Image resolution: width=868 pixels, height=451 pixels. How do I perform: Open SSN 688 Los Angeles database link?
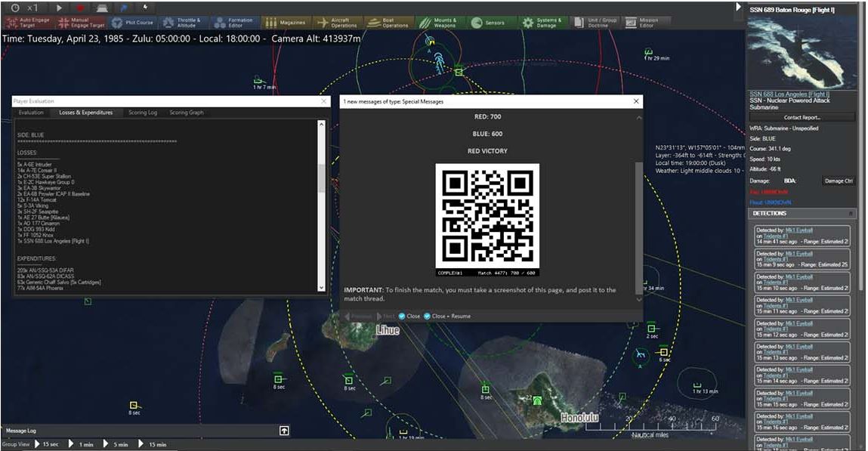pyautogui.click(x=789, y=94)
